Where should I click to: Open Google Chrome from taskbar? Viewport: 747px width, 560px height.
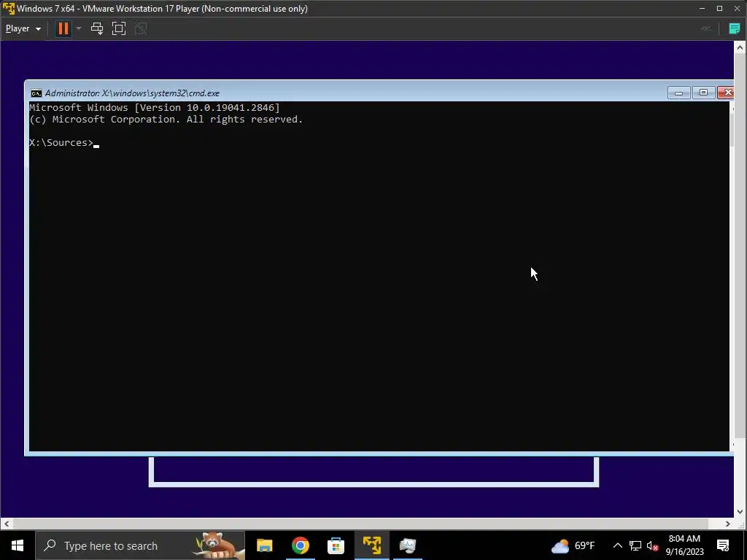(x=300, y=545)
